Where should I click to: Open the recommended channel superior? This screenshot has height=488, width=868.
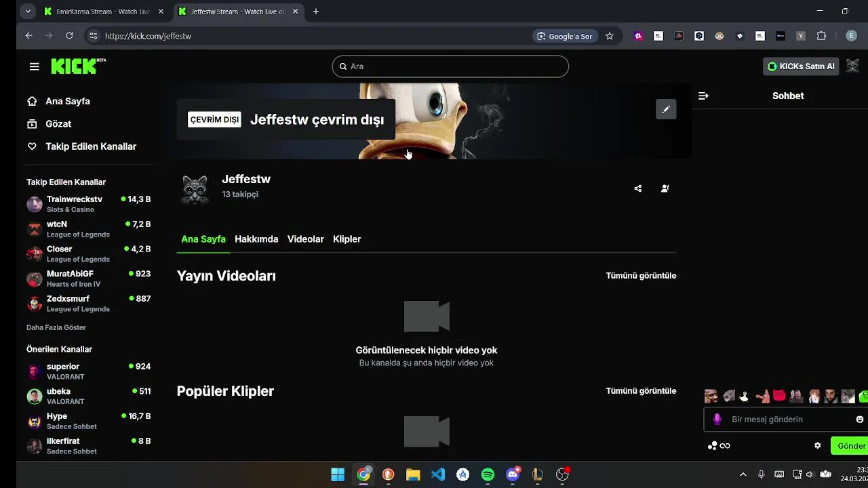click(89, 371)
